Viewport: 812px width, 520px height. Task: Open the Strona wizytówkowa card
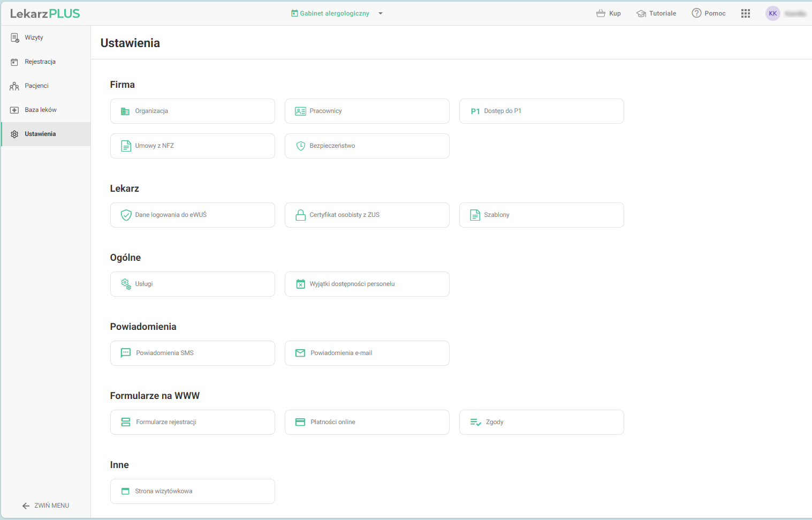click(x=192, y=492)
